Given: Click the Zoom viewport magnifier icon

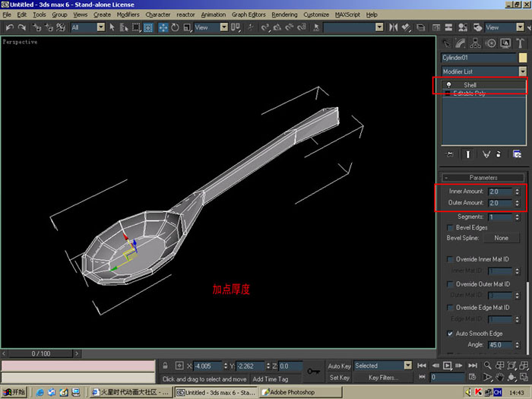Looking at the screenshot, I should (488, 366).
